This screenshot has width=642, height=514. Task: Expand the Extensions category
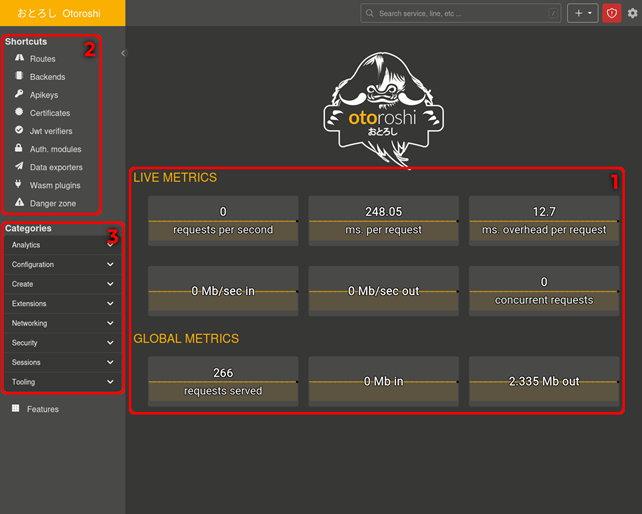[x=63, y=304]
